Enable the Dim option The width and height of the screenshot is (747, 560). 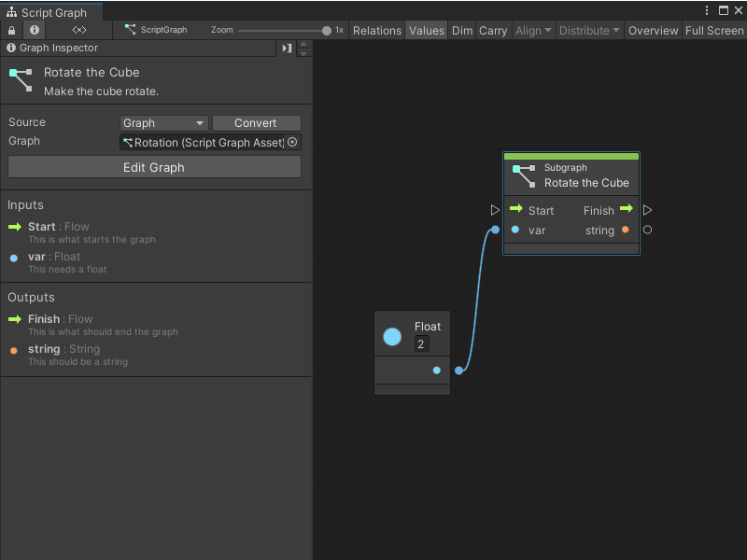coord(461,30)
